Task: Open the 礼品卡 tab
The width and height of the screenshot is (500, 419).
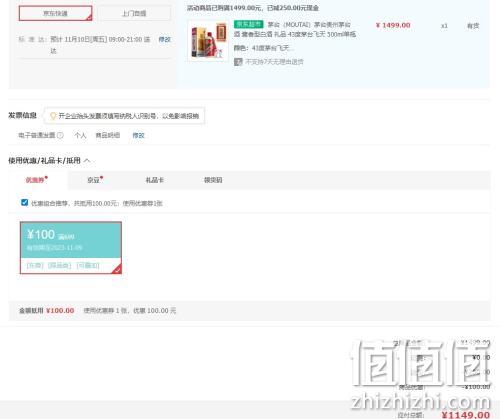Action: pyautogui.click(x=155, y=180)
